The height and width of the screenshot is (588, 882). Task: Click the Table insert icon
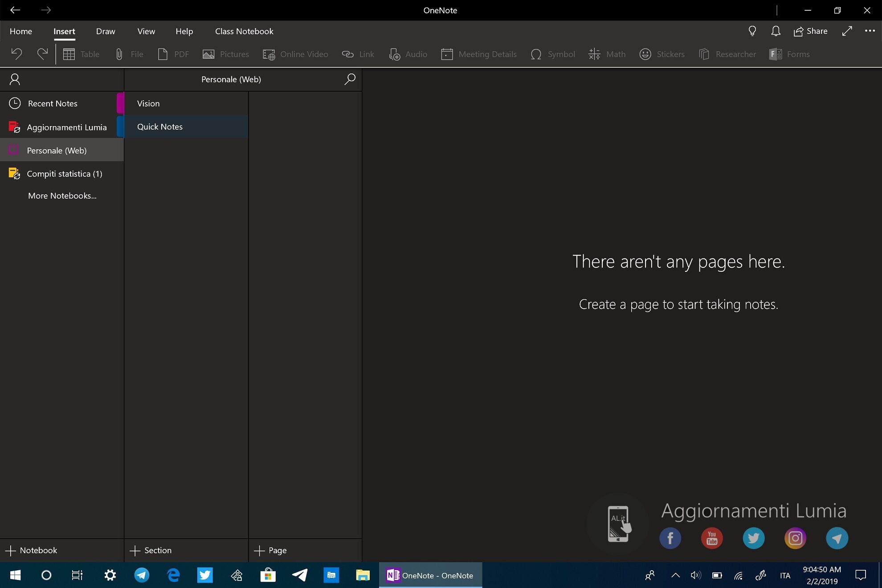(69, 54)
